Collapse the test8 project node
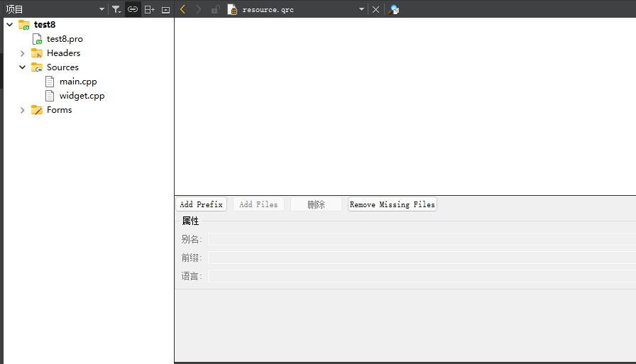The height and width of the screenshot is (364, 636). point(10,25)
